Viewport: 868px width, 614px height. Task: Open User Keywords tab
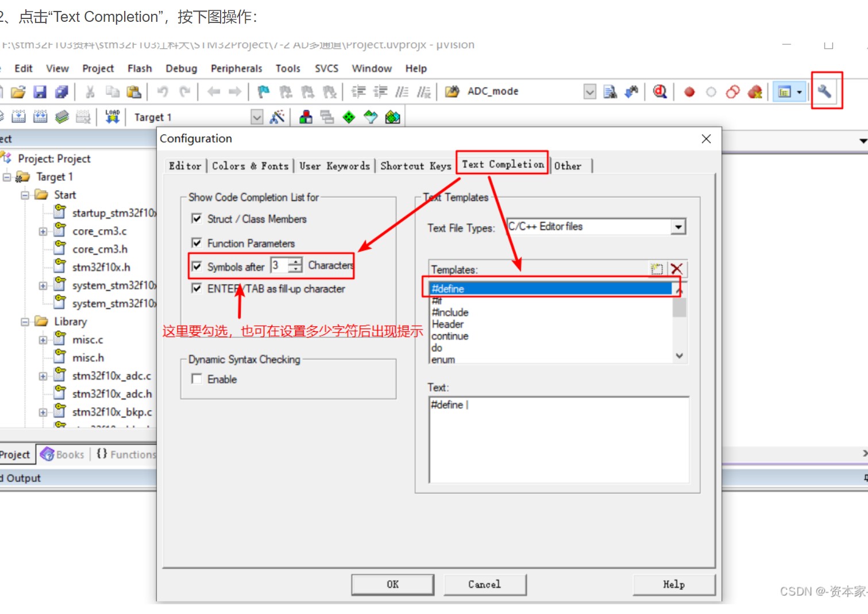pos(334,166)
